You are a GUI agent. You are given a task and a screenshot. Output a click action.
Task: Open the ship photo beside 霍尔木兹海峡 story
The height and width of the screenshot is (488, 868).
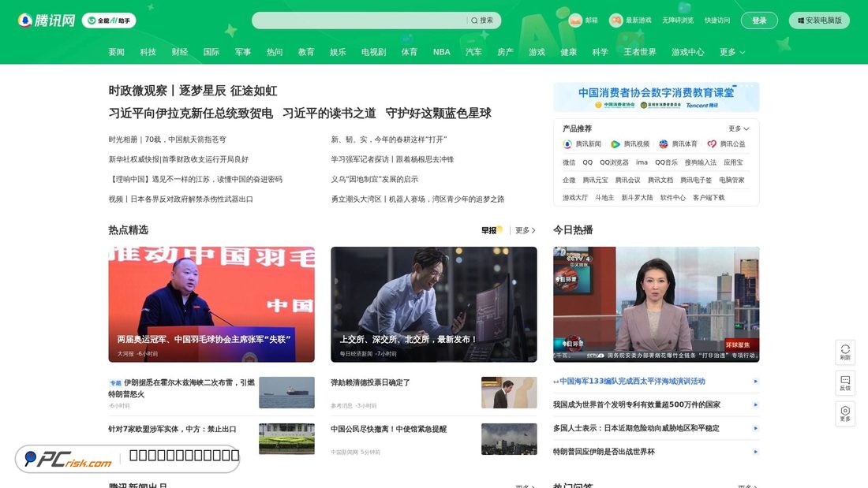286,393
